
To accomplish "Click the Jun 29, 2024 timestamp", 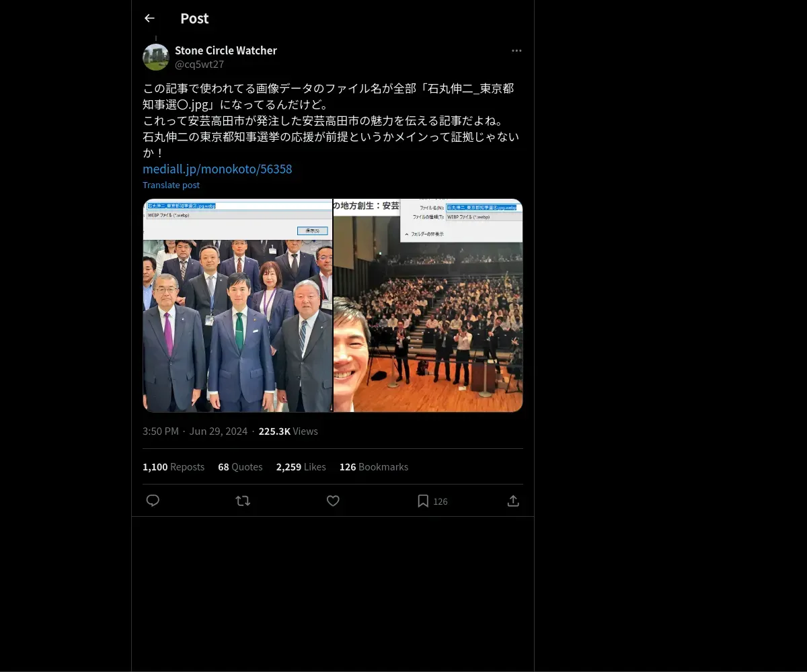I will 219,431.
